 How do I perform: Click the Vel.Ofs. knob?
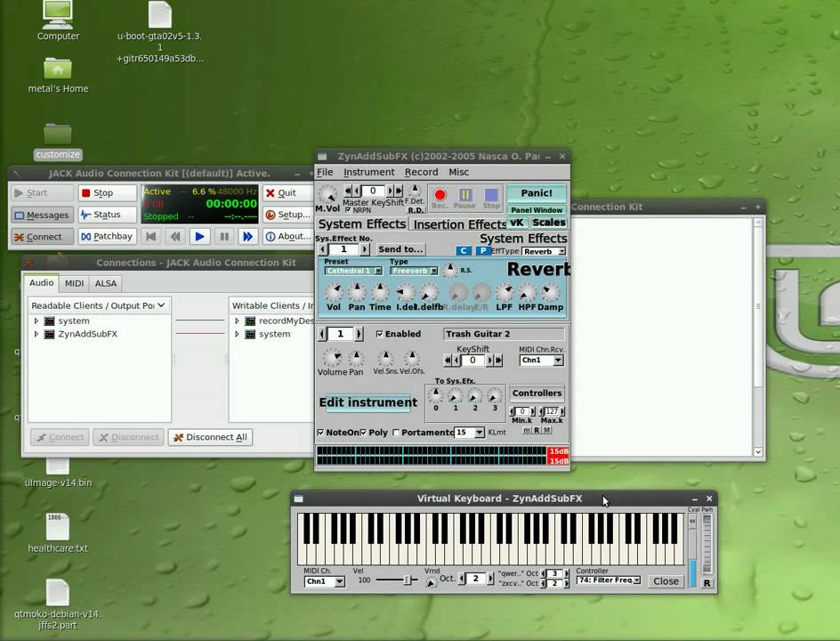[x=411, y=358]
